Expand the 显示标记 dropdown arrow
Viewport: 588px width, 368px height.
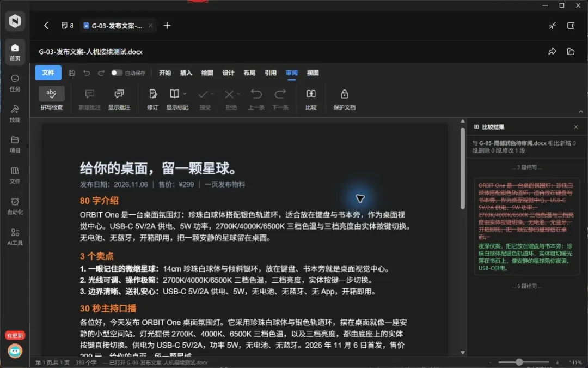pyautogui.click(x=185, y=94)
